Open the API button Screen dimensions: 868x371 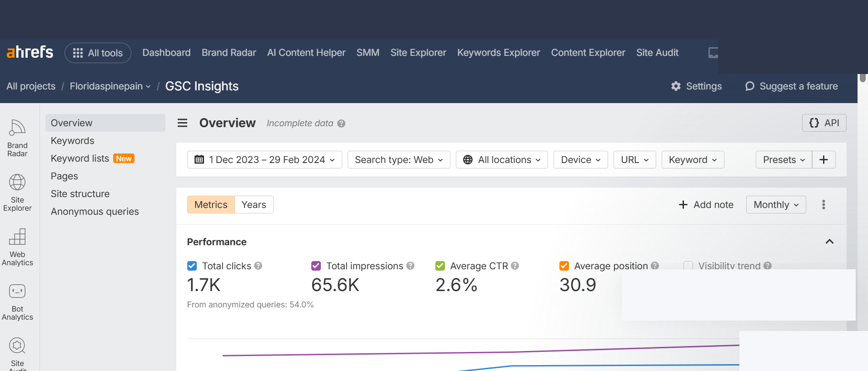coord(824,123)
